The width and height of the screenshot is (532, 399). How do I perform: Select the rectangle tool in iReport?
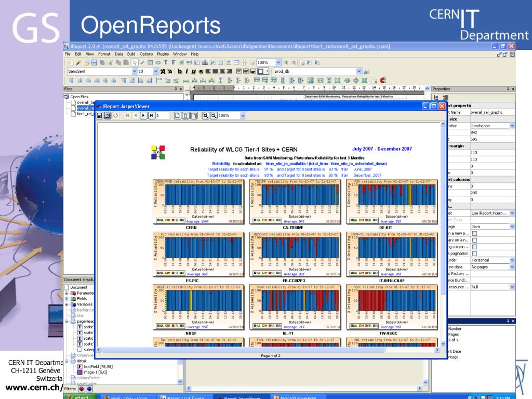tap(150, 62)
